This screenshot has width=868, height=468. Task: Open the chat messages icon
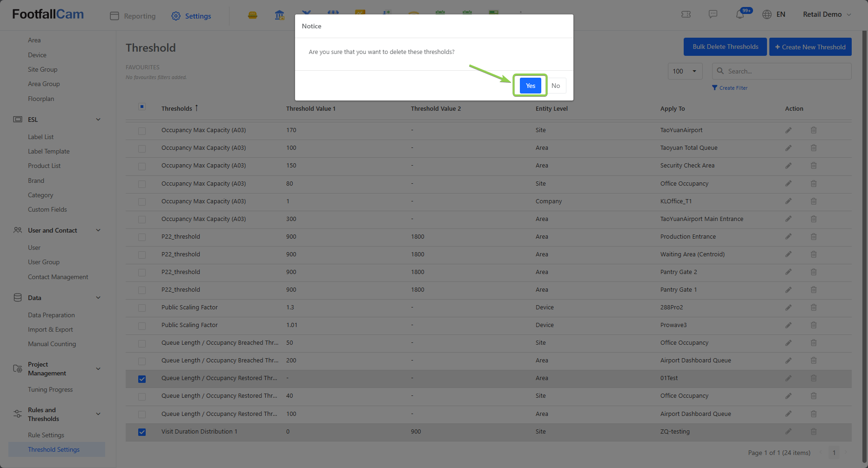[713, 14]
